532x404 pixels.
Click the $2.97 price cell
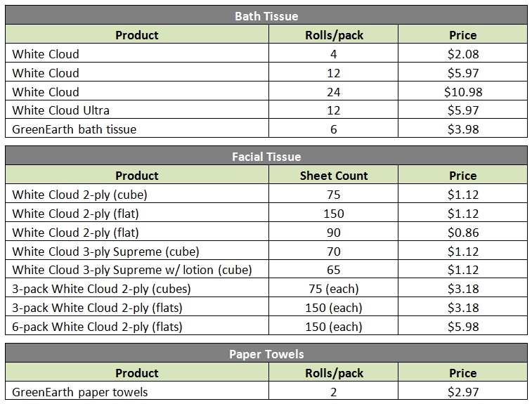(462, 392)
